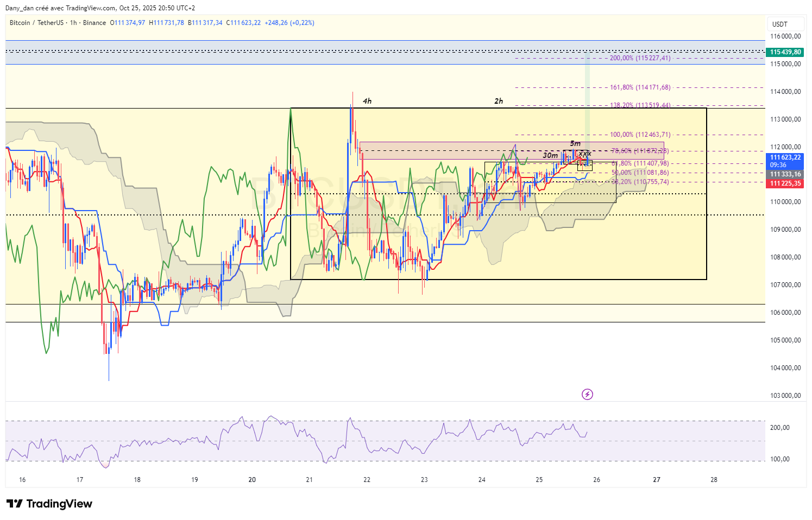Screen dimensions: 812x520
Task: Select the 110 000,00 price axis label
Action: point(785,202)
